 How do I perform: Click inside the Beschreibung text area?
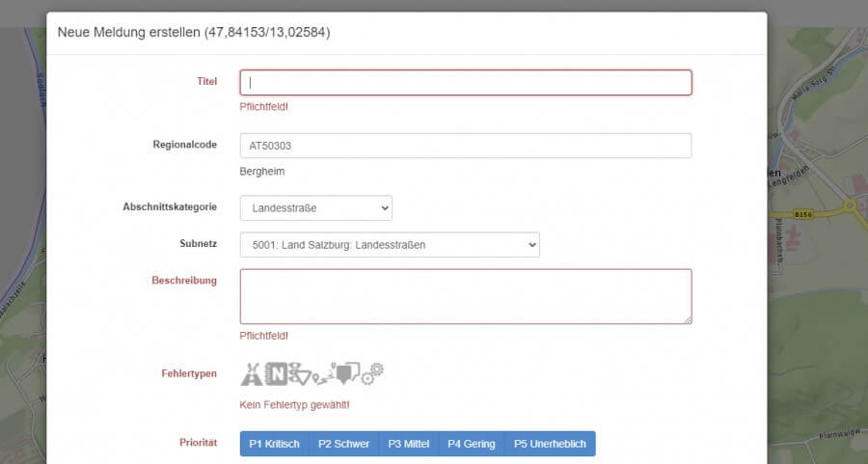(x=465, y=295)
